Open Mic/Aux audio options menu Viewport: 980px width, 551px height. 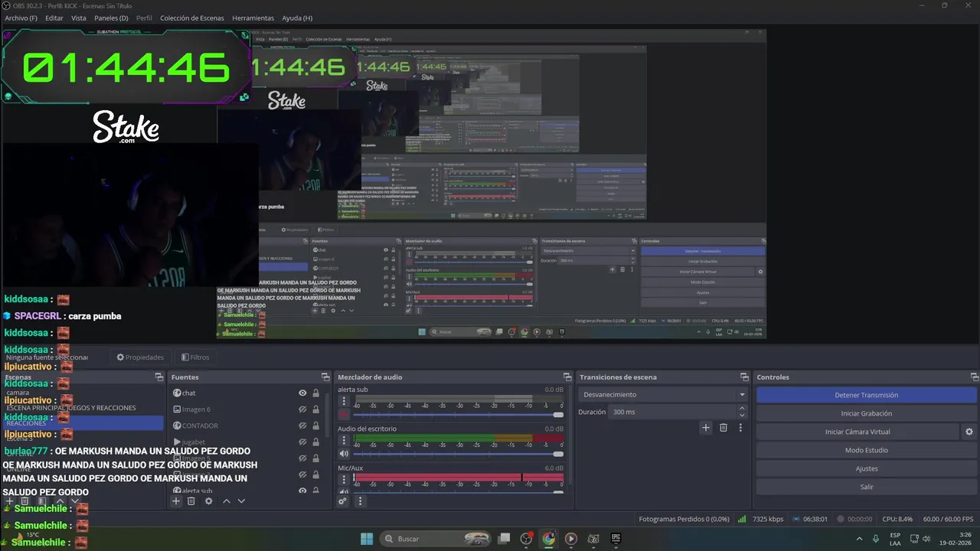pyautogui.click(x=344, y=479)
